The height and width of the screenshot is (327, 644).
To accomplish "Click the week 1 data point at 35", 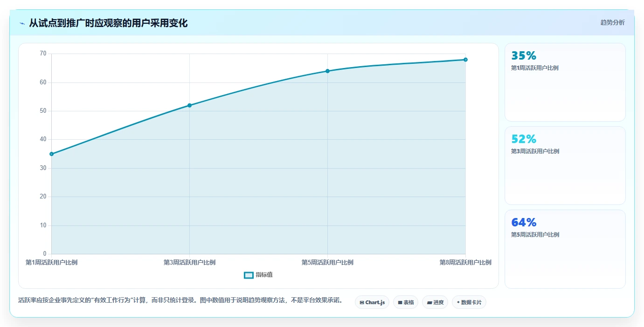I will pos(51,154).
